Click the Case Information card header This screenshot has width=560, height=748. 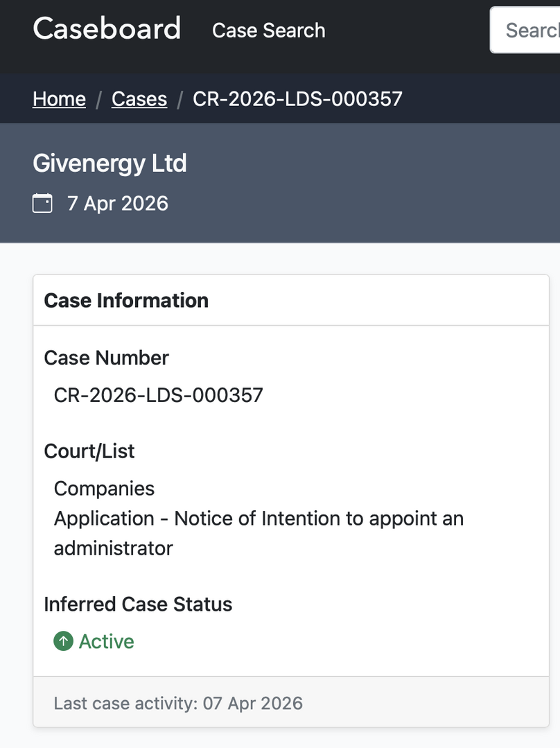pos(126,300)
